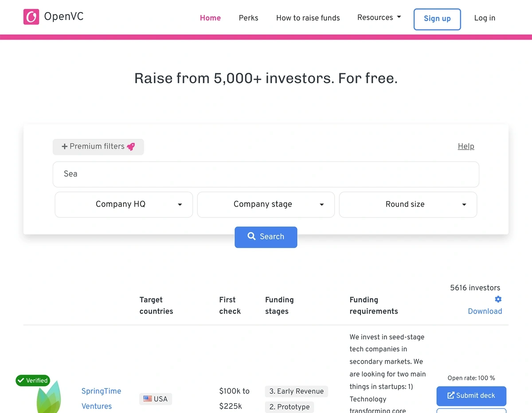Click the SpringTime Ventures leaf logo
Screen dimensions: 532x413
(x=49, y=397)
